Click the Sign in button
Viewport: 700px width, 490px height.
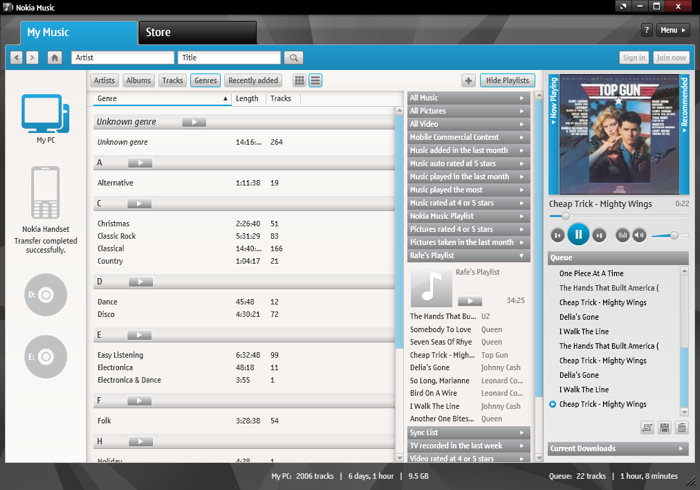tap(634, 58)
